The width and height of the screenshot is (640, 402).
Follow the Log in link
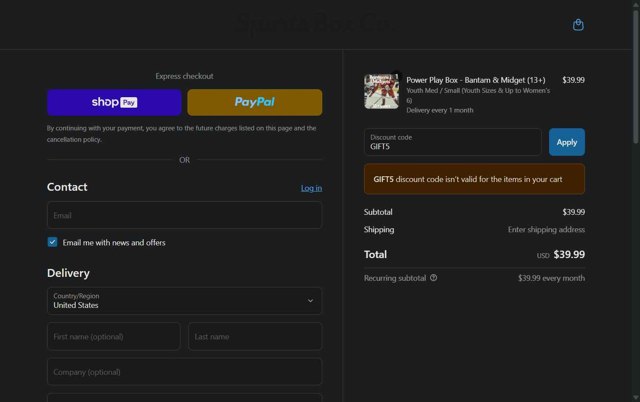tap(311, 188)
